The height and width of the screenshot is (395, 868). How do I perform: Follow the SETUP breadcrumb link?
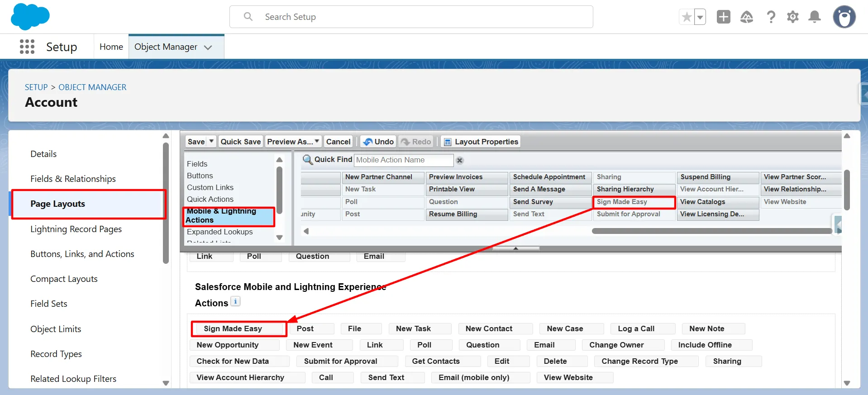pos(36,87)
